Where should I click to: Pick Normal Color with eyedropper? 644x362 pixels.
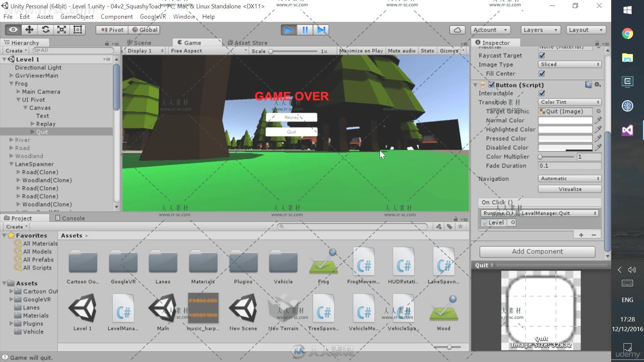(598, 120)
